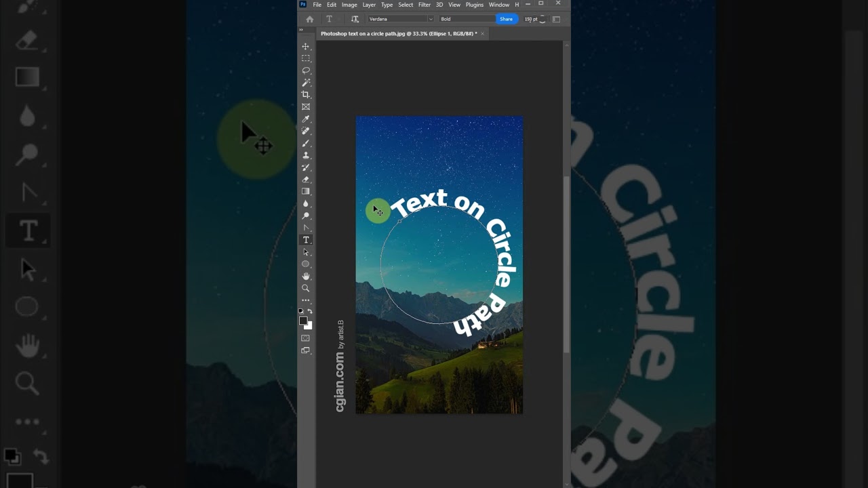The height and width of the screenshot is (488, 868).
Task: Close the circle path document tab
Action: 483,33
